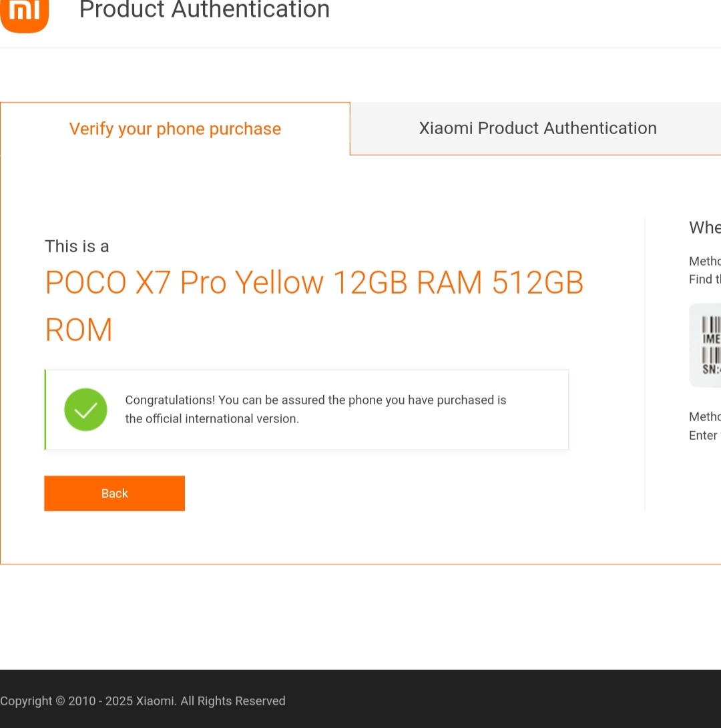Click the Product Authentication page title
Image resolution: width=721 pixels, height=728 pixels.
[x=204, y=10]
